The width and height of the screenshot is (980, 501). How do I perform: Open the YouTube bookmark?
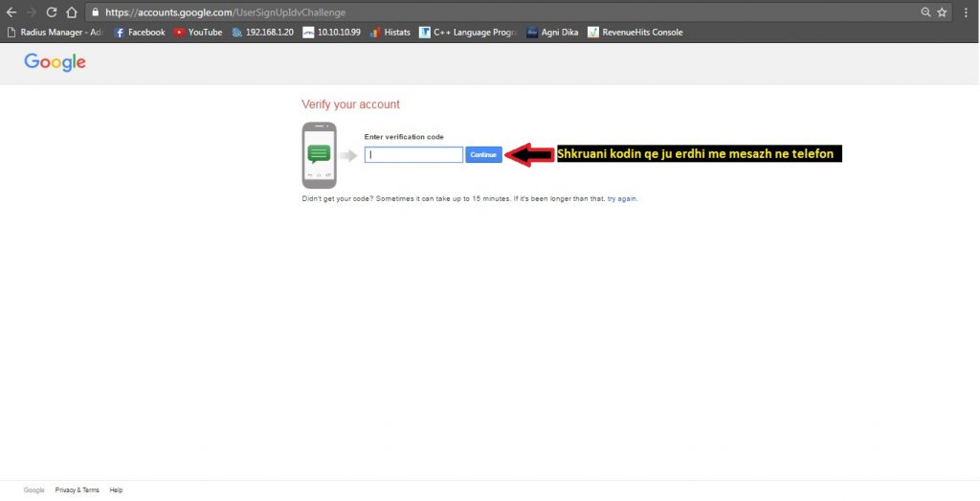click(x=198, y=33)
